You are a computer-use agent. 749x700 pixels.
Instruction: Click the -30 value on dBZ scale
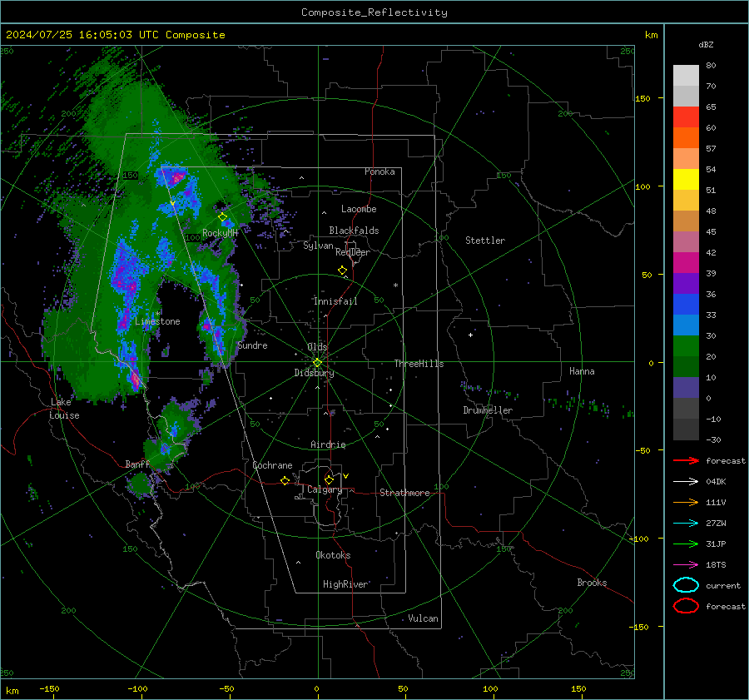[x=713, y=439]
